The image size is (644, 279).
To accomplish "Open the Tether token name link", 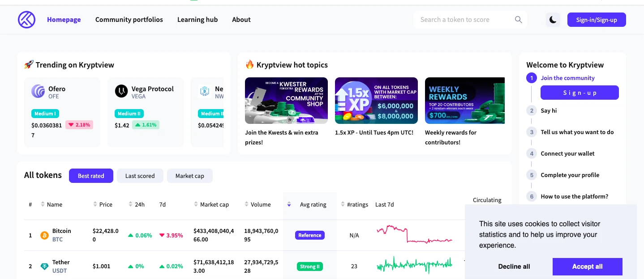I will click(x=61, y=262).
